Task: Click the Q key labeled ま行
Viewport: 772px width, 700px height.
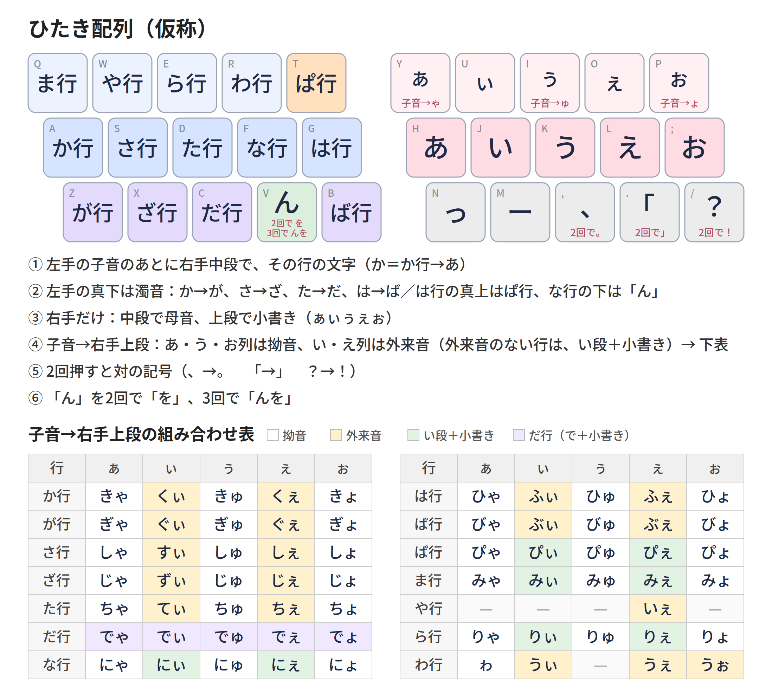Action: tap(57, 83)
